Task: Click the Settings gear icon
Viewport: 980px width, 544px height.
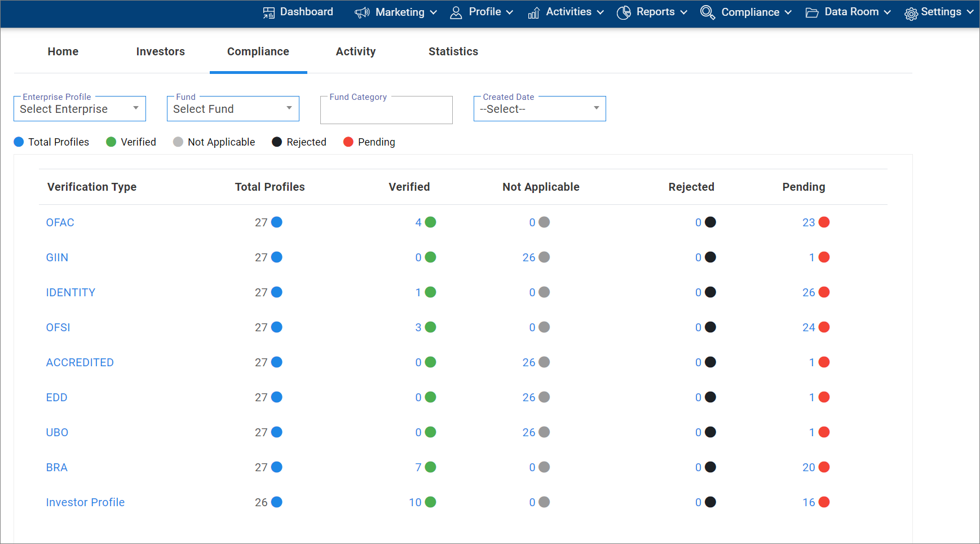Action: [x=911, y=14]
